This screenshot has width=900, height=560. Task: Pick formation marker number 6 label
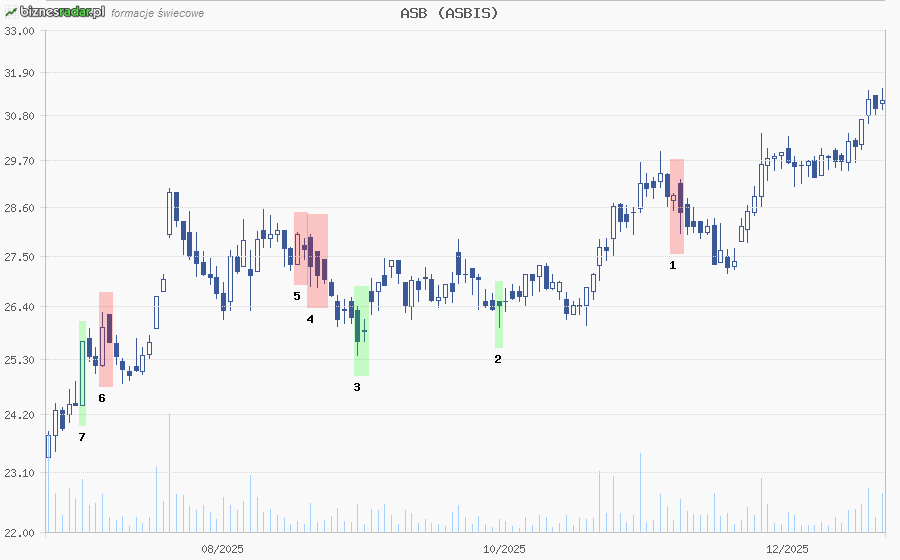pyautogui.click(x=102, y=398)
